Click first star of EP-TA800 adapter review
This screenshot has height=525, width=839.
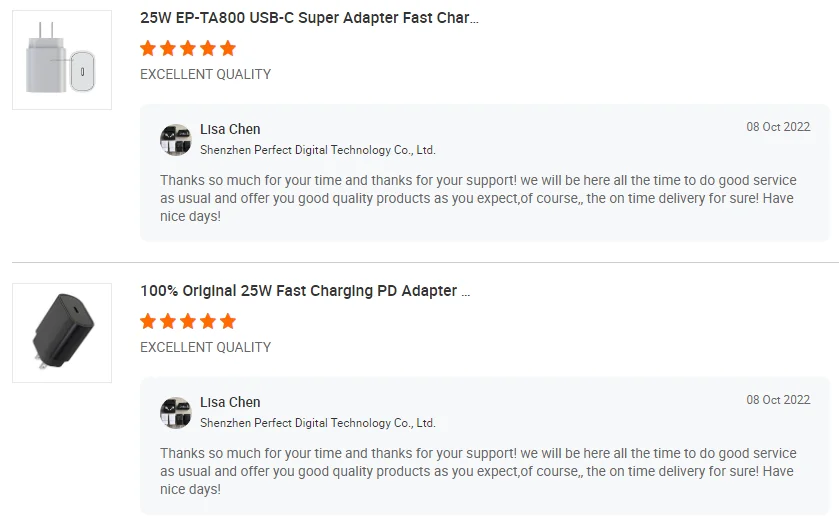[x=148, y=48]
